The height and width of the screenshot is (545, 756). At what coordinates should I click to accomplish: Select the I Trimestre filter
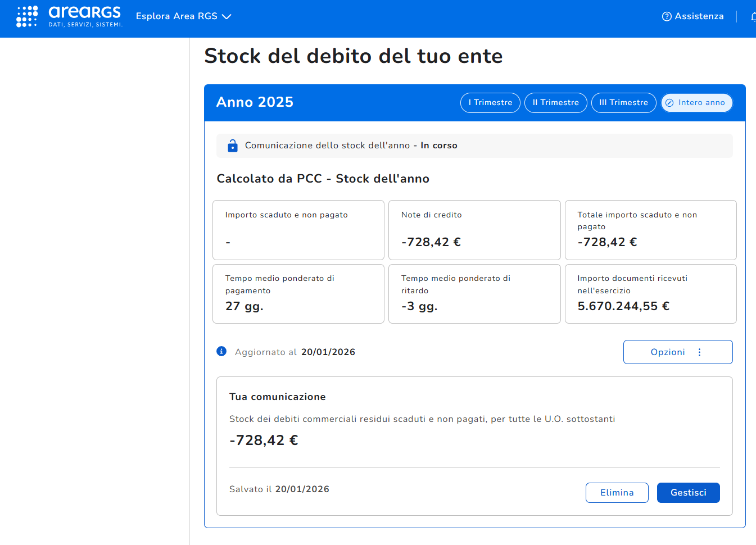[490, 103]
